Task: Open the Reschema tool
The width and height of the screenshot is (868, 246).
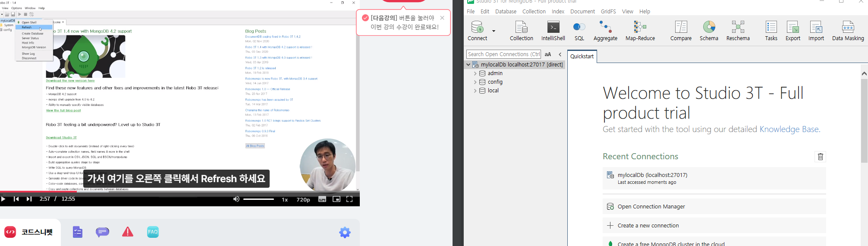Action: pyautogui.click(x=738, y=31)
